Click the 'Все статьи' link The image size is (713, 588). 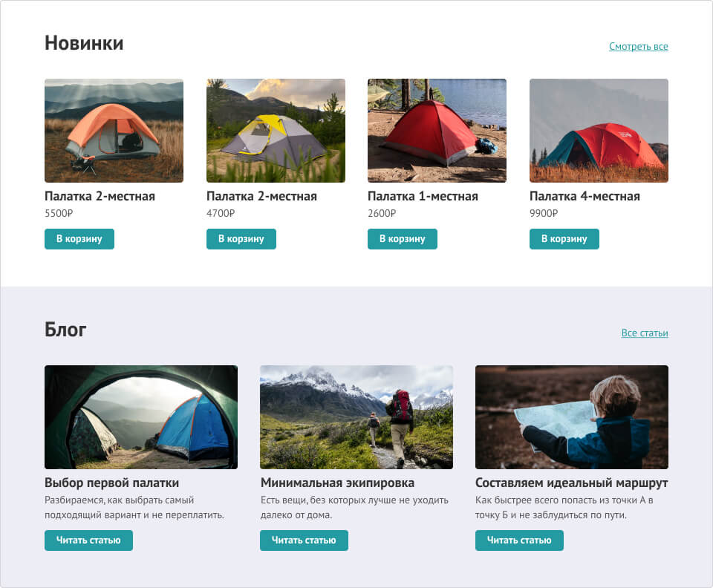(x=644, y=333)
